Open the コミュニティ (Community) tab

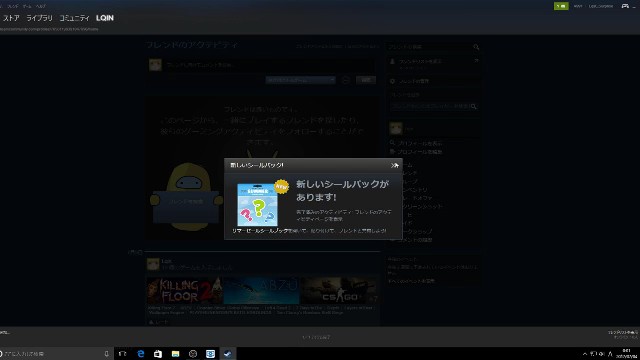[x=74, y=18]
